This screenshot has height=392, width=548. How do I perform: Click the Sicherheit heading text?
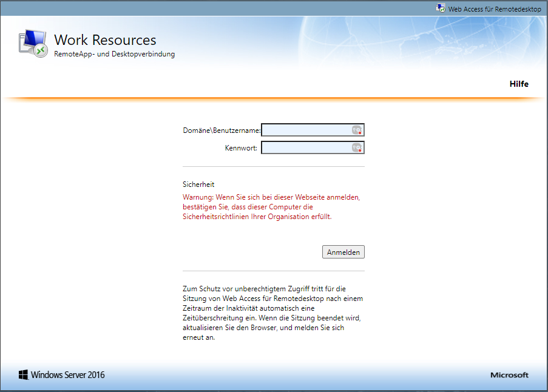pos(198,184)
